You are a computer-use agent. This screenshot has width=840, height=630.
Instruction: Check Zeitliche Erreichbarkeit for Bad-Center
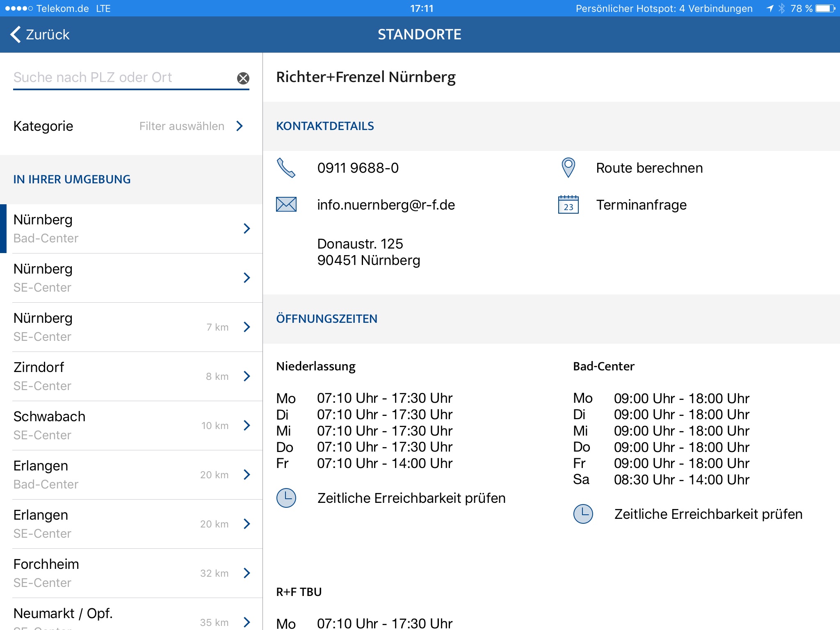(x=708, y=514)
